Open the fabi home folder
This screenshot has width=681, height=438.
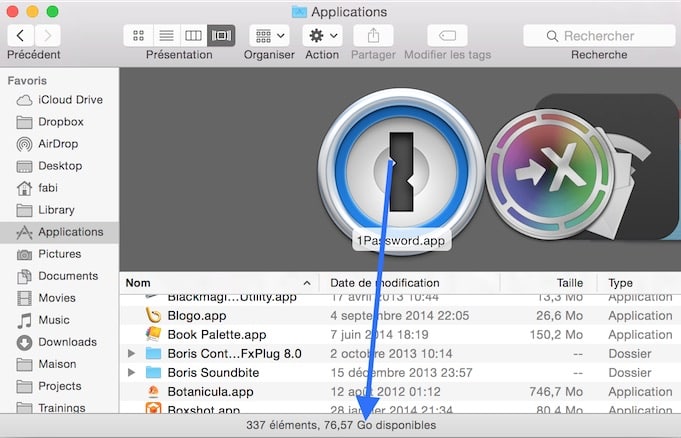(60, 188)
